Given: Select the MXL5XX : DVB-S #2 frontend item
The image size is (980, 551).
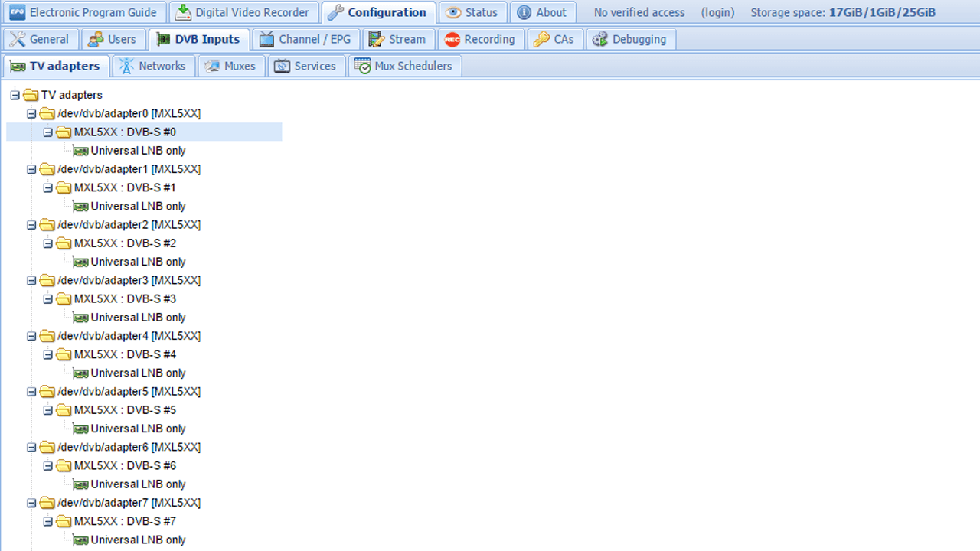Looking at the screenshot, I should [125, 243].
